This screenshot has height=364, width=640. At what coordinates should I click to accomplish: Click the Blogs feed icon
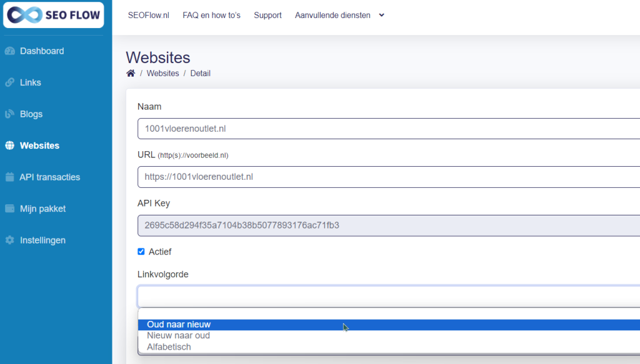click(10, 114)
